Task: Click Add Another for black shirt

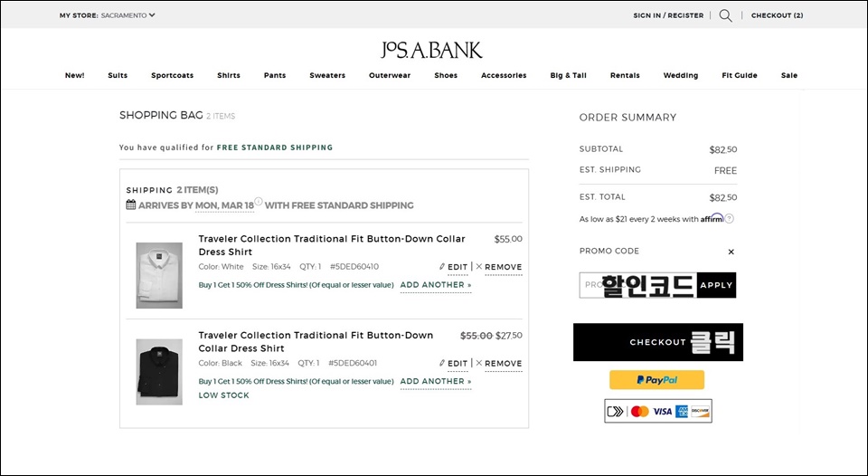Action: (x=436, y=381)
